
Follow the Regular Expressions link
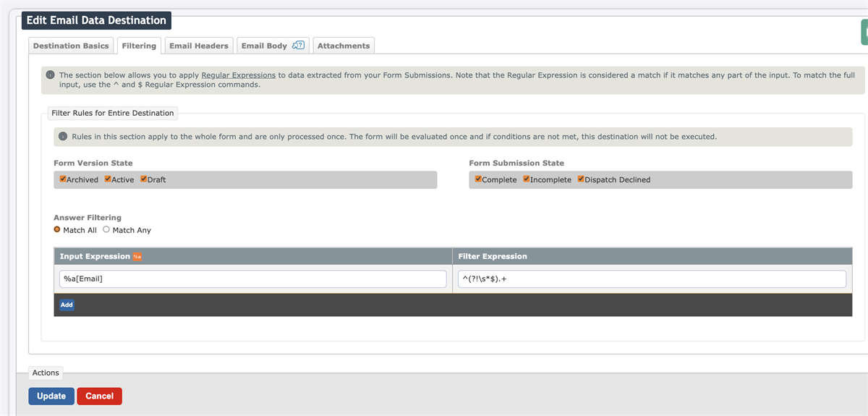[x=238, y=75]
